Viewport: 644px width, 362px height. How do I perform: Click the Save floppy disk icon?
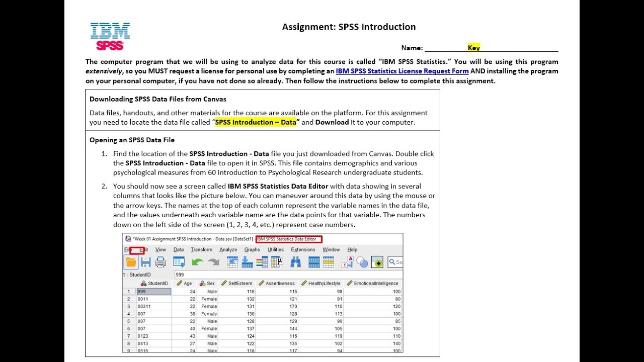pyautogui.click(x=146, y=262)
